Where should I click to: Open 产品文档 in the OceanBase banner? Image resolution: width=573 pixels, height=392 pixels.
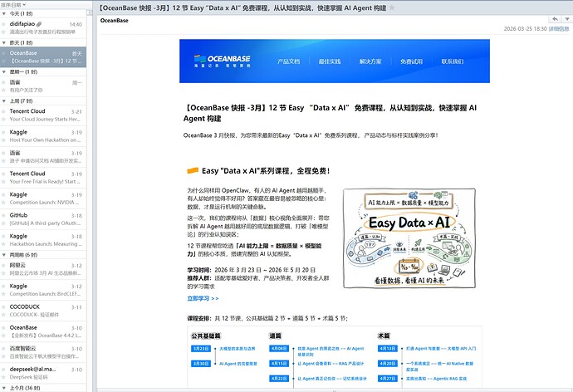click(288, 61)
